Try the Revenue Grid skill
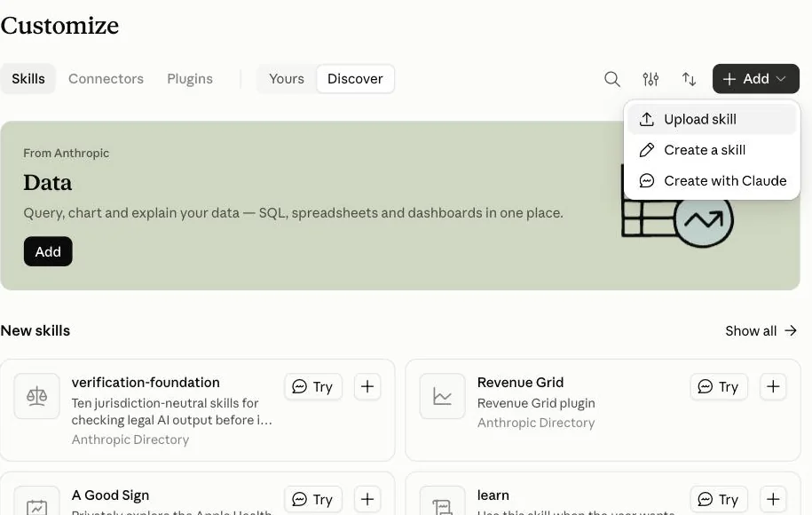The height and width of the screenshot is (515, 812). (719, 386)
